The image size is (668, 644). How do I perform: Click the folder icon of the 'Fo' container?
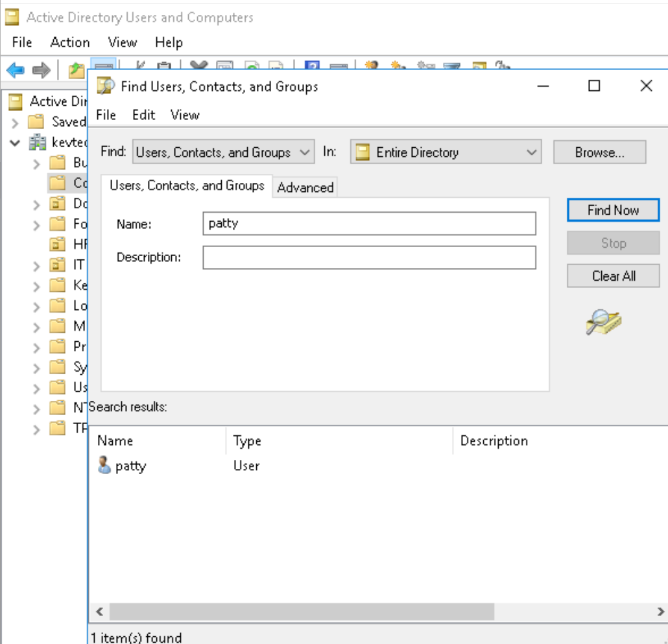(58, 224)
